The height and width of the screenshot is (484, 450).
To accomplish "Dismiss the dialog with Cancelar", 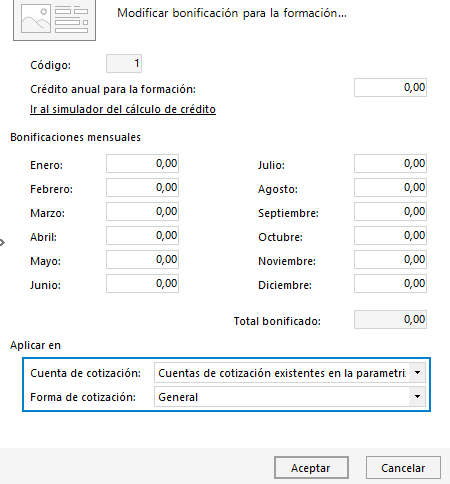I will pos(403,468).
